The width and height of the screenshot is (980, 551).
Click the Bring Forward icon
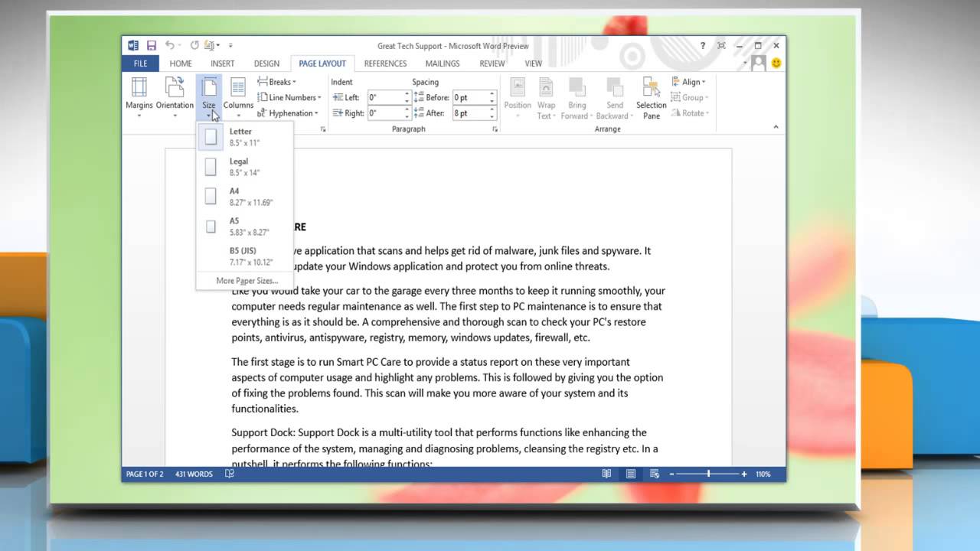tap(577, 87)
